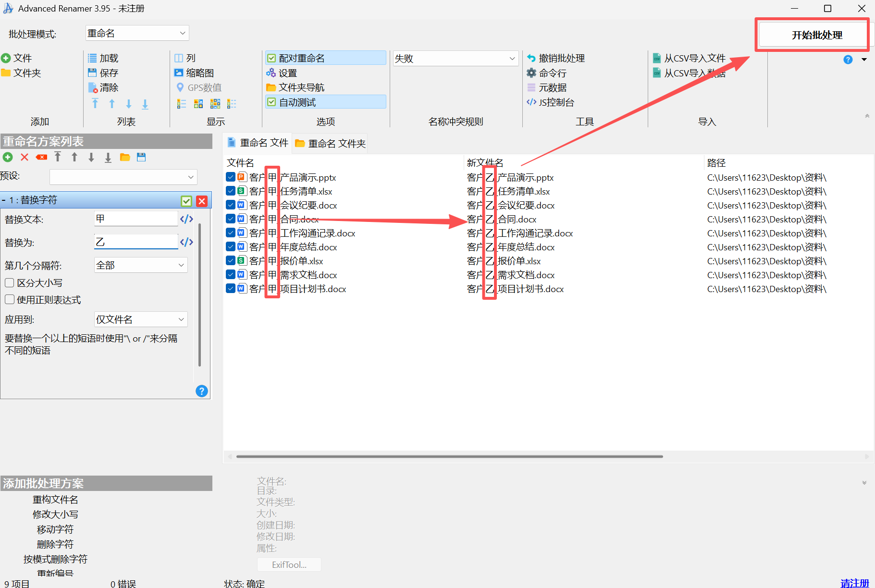Open the 应用到 dropdown showing 仅文件名

141,319
